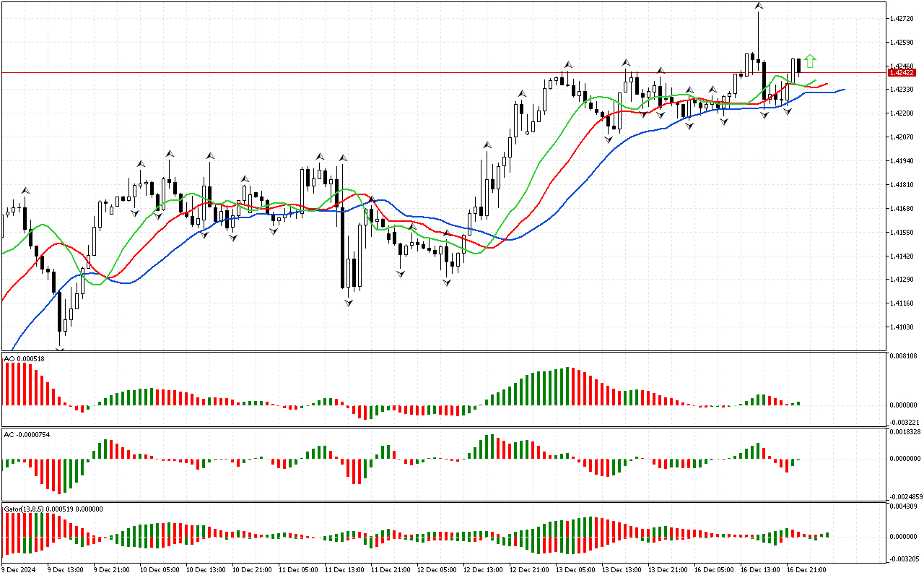The image size is (924, 578).
Task: Click the 1.41680 price scale label
Action: (902, 208)
